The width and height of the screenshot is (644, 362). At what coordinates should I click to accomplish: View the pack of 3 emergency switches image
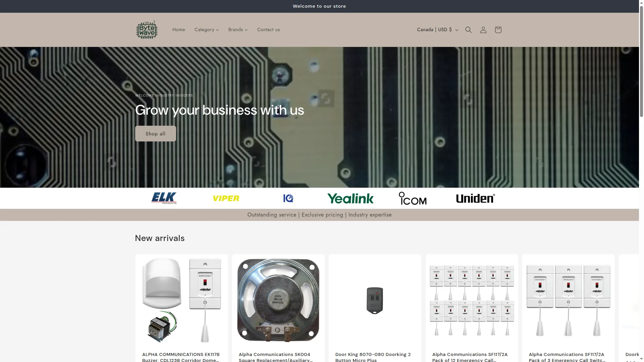pyautogui.click(x=569, y=300)
